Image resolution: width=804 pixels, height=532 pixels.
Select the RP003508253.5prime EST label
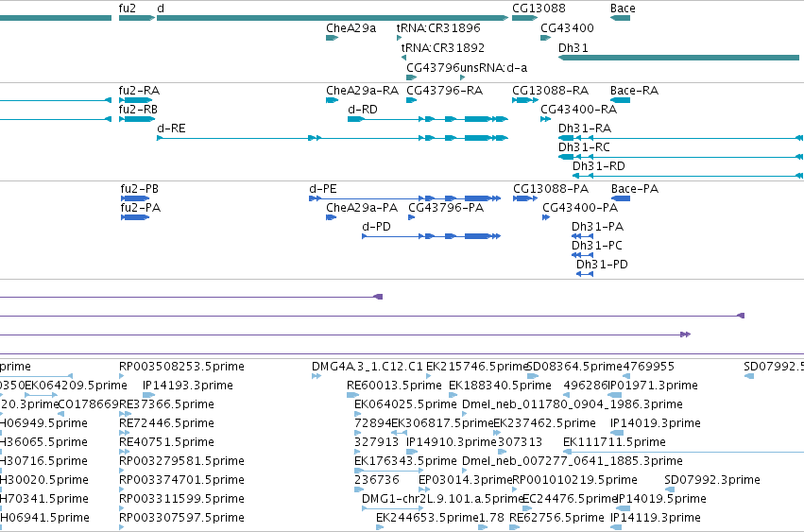point(181,367)
